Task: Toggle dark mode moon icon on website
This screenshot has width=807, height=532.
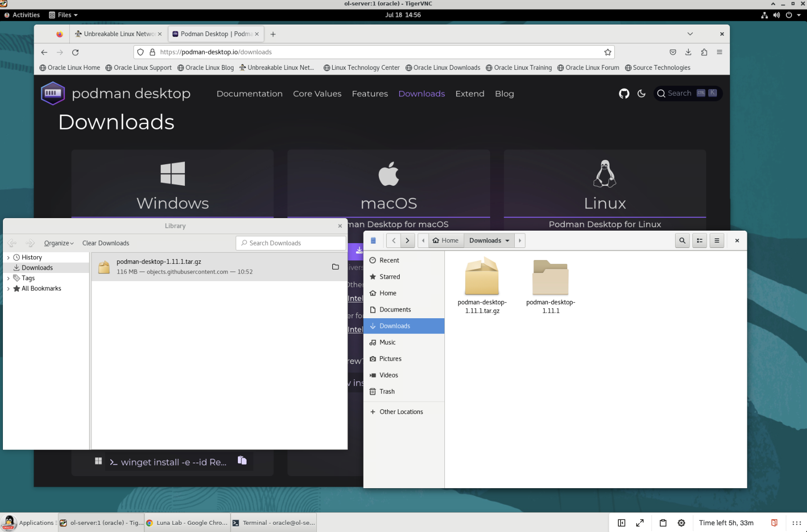Action: 641,93
